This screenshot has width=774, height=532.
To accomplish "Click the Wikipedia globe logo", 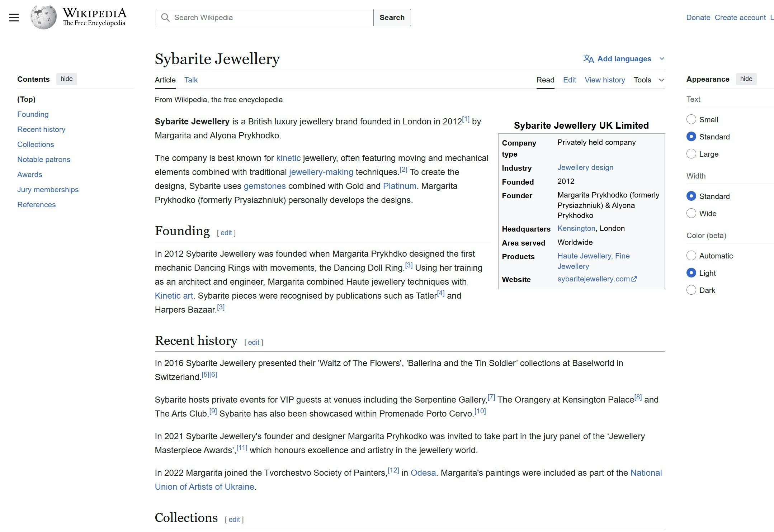I will pos(43,17).
